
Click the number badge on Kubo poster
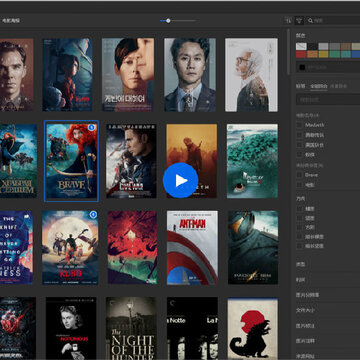(x=93, y=215)
